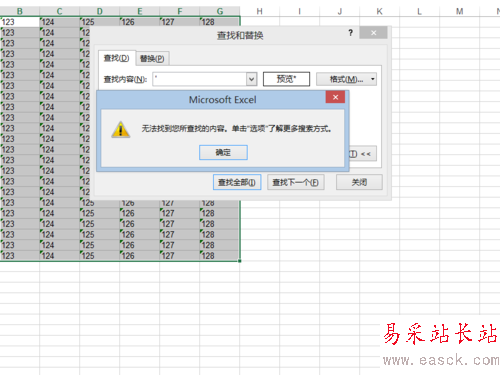Click last-row cell containing 123
The width and height of the screenshot is (500, 375).
pos(20,256)
